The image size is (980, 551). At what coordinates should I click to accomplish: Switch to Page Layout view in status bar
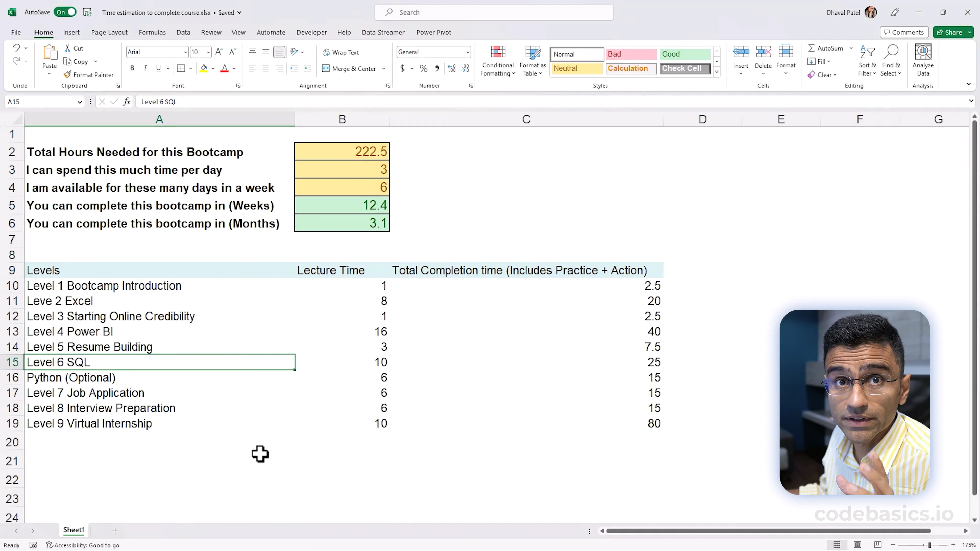(x=857, y=545)
